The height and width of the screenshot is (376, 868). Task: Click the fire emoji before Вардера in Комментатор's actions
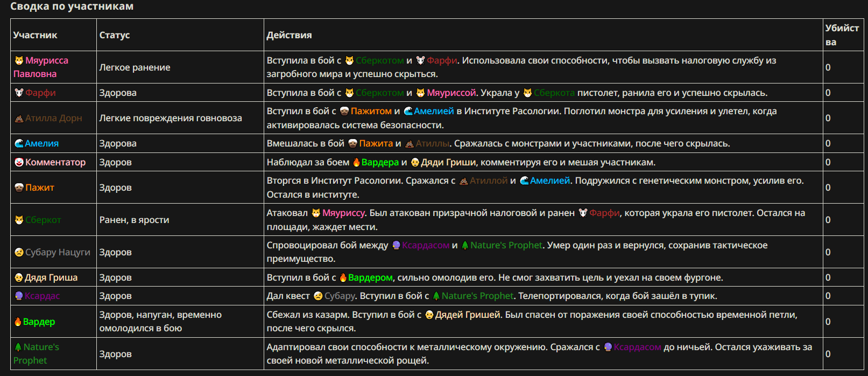(x=356, y=162)
